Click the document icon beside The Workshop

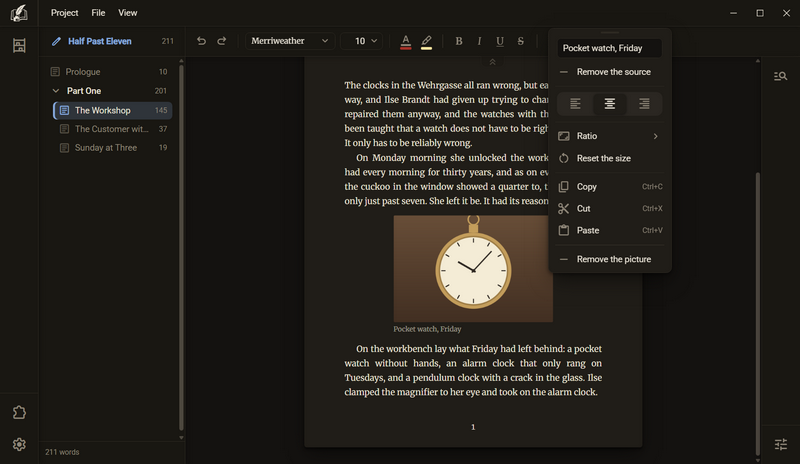[64, 110]
